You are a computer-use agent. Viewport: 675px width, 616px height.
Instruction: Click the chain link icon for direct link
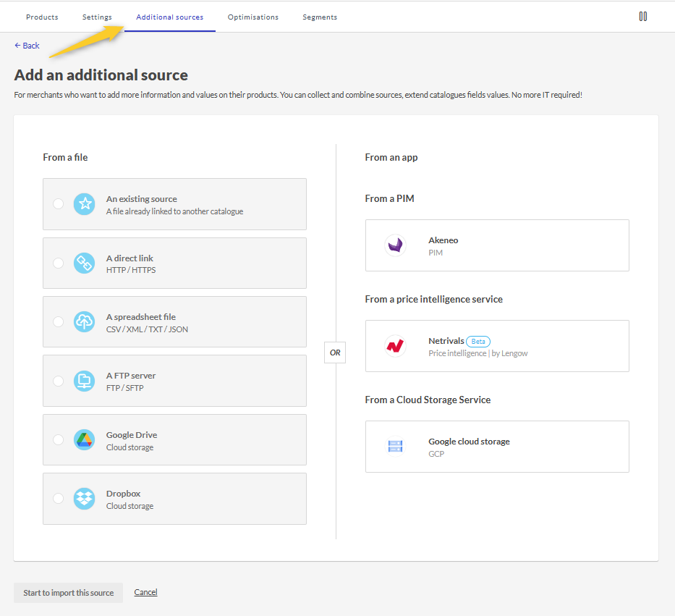pyautogui.click(x=85, y=263)
